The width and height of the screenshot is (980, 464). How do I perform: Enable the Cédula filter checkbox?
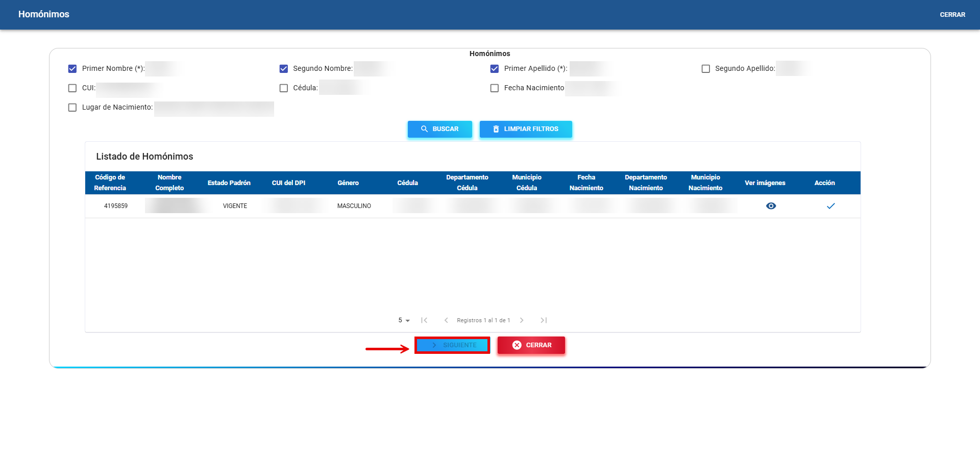pyautogui.click(x=284, y=88)
